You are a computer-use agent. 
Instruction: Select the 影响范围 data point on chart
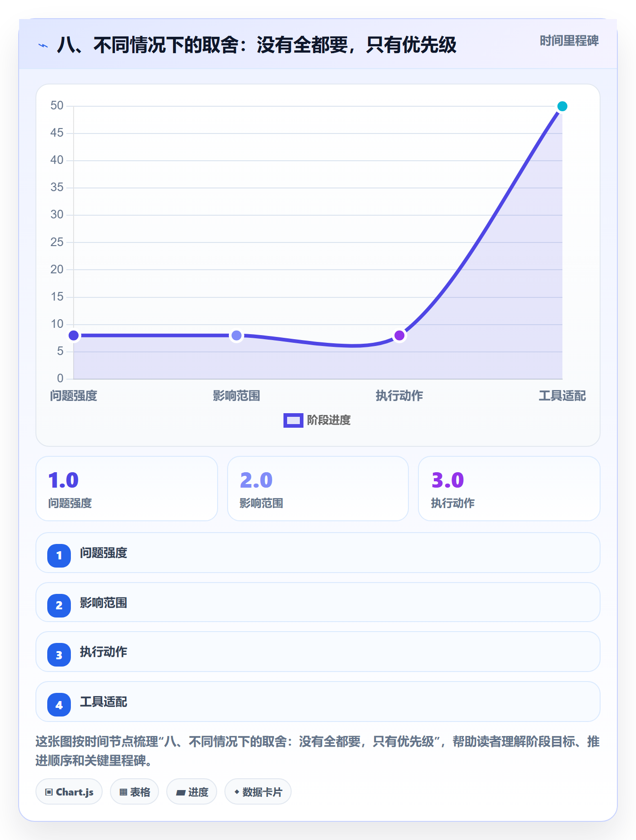tap(236, 336)
